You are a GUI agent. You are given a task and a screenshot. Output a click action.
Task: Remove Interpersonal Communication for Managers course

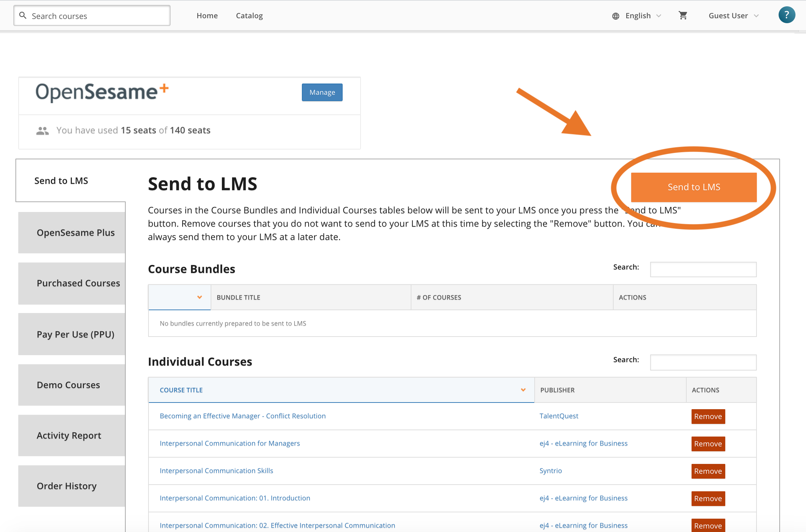pos(708,444)
